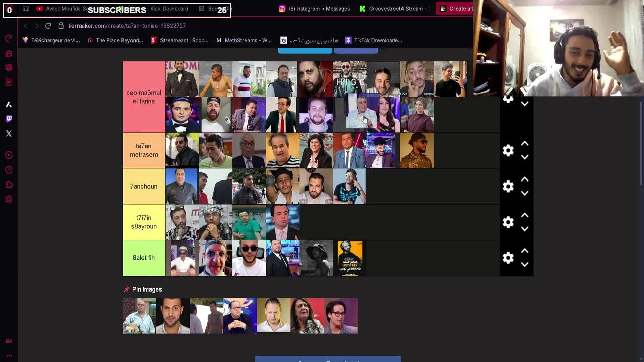
Task: Go forward in browser history
Action: 36,26
